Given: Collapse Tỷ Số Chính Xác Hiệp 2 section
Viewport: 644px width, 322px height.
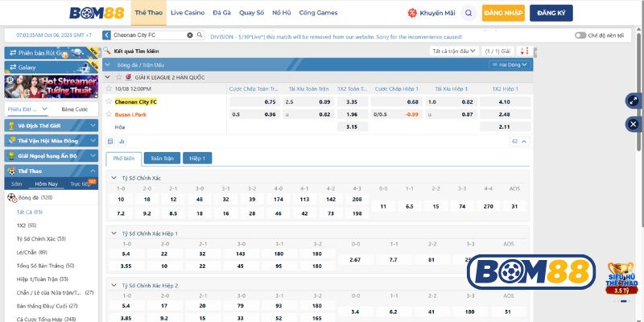Looking at the screenshot, I should (114, 285).
